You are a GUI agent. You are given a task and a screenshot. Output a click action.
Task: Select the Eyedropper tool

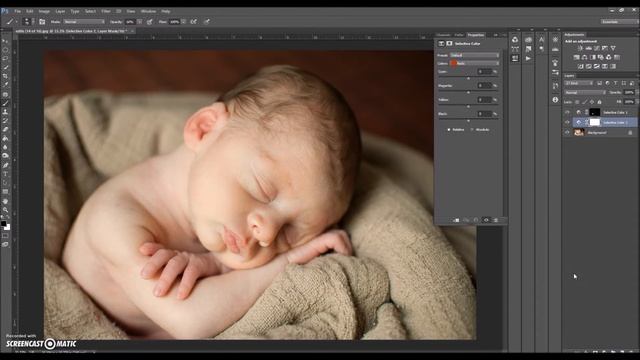pos(5,84)
